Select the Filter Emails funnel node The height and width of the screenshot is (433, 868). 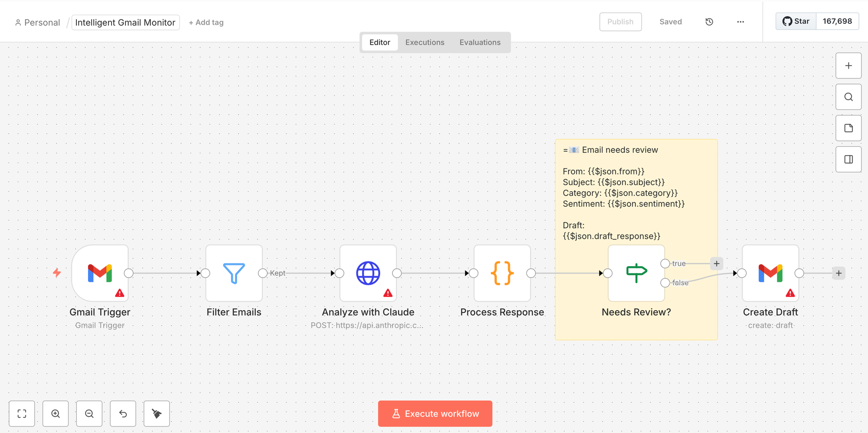pyautogui.click(x=234, y=273)
